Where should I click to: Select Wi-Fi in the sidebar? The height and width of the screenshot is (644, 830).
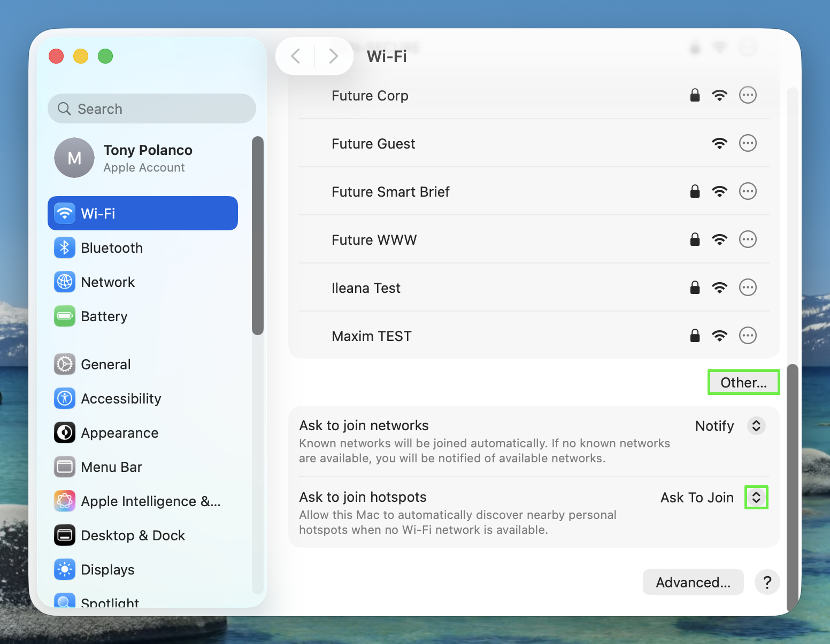(97, 213)
